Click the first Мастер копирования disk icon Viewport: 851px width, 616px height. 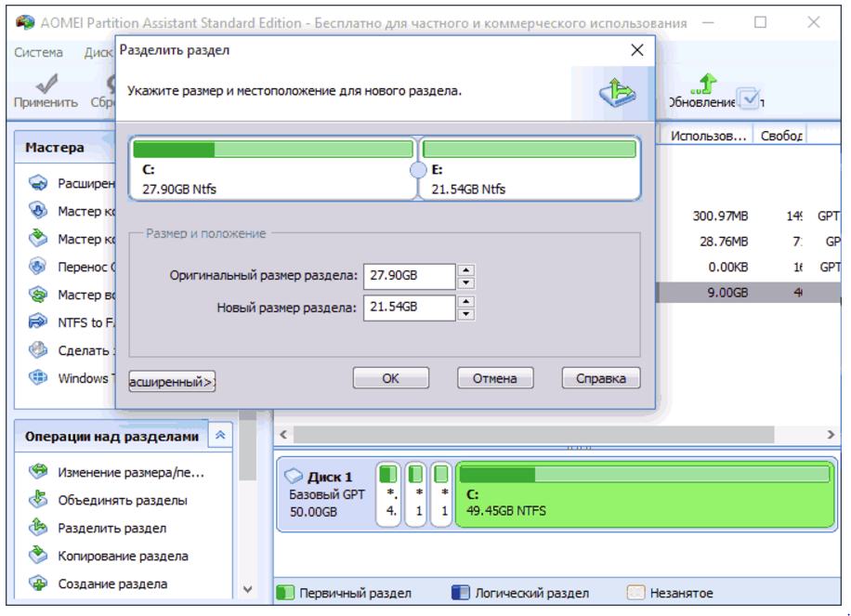(x=38, y=211)
